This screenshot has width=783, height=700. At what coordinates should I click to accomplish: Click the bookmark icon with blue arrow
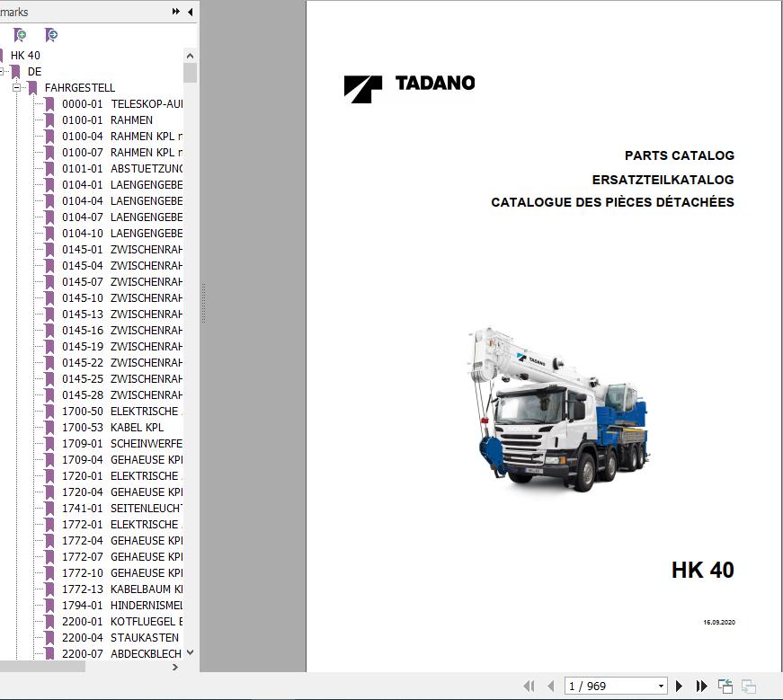(x=51, y=34)
